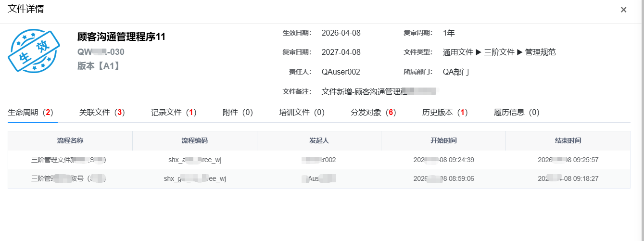
Task: View the 历史版本 tab
Action: point(445,113)
